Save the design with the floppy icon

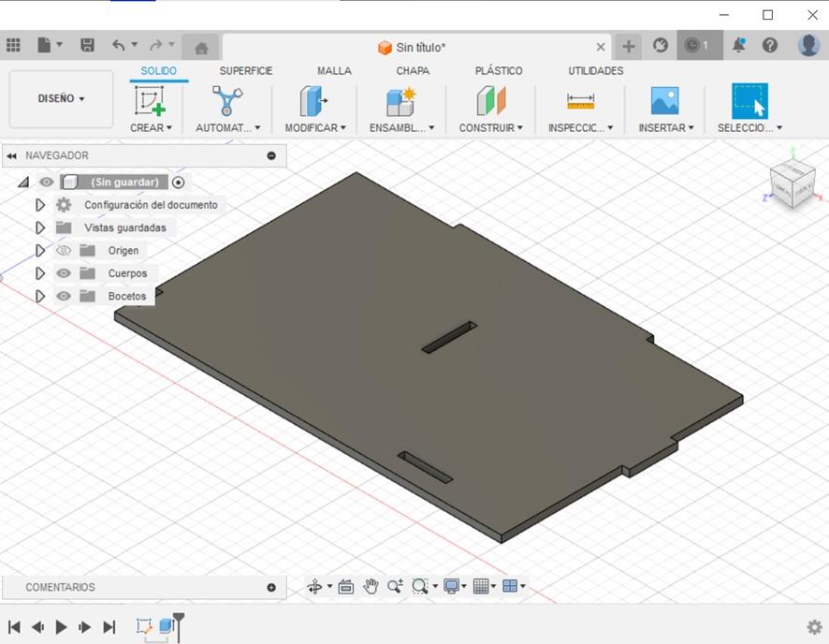[87, 46]
